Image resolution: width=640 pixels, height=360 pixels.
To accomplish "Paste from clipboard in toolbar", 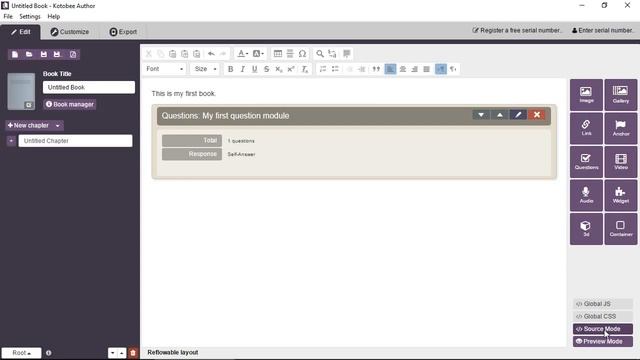I will (x=173, y=54).
